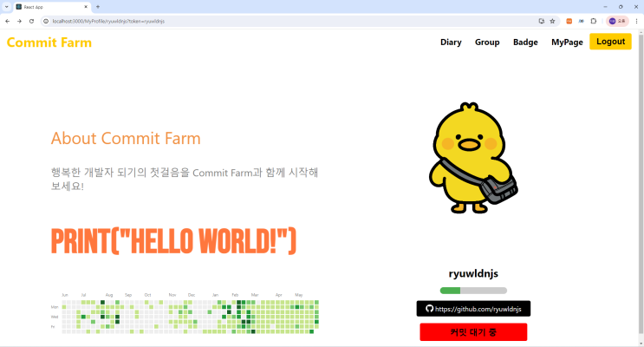Close the React App tab
The width and height of the screenshot is (644, 347).
[86, 7]
